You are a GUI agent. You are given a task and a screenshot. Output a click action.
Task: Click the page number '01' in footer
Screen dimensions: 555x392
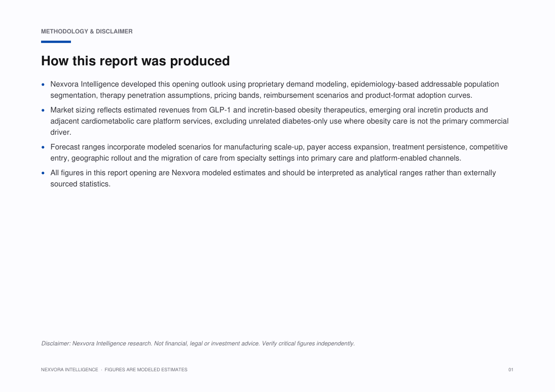pyautogui.click(x=511, y=370)
